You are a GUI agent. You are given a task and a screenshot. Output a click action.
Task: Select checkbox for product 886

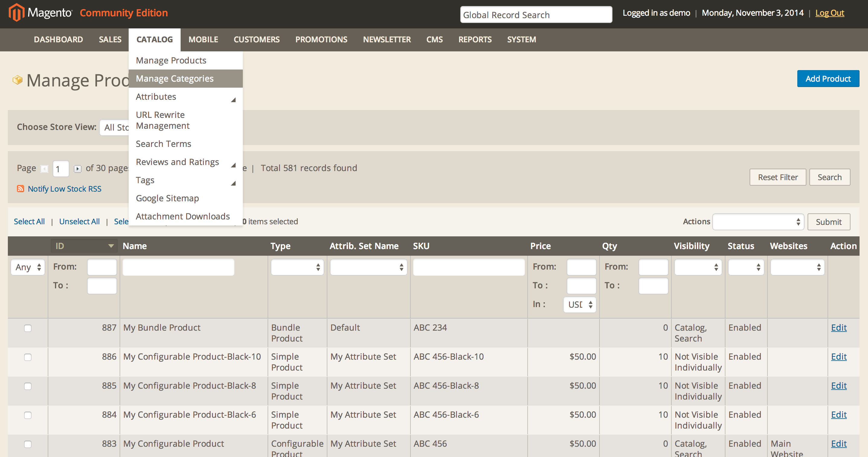pyautogui.click(x=27, y=357)
